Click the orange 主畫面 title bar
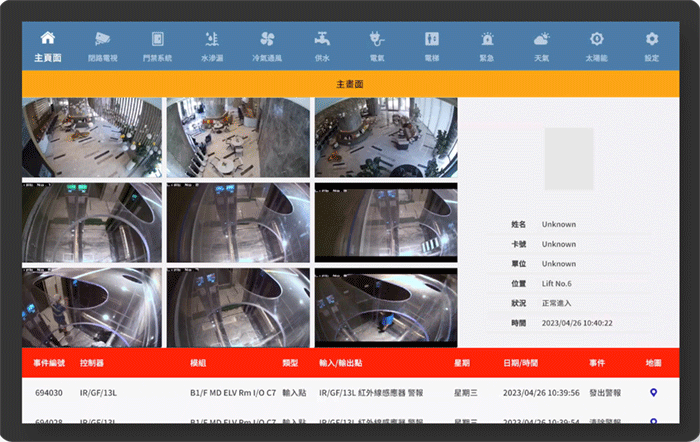 [x=350, y=85]
